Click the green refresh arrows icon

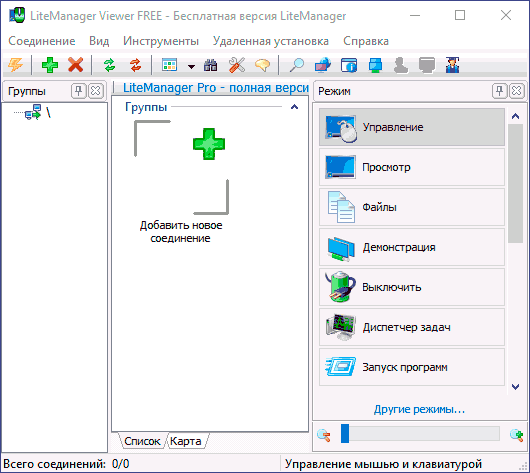coord(110,65)
